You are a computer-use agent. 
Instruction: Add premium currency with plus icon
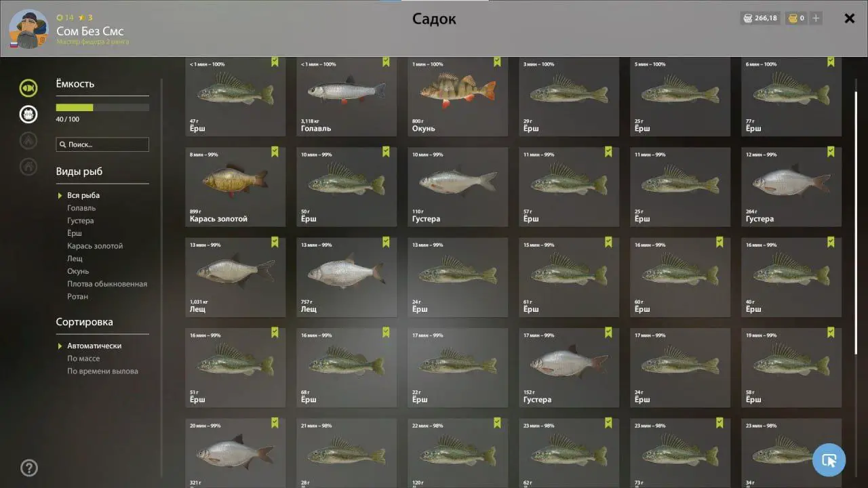816,18
